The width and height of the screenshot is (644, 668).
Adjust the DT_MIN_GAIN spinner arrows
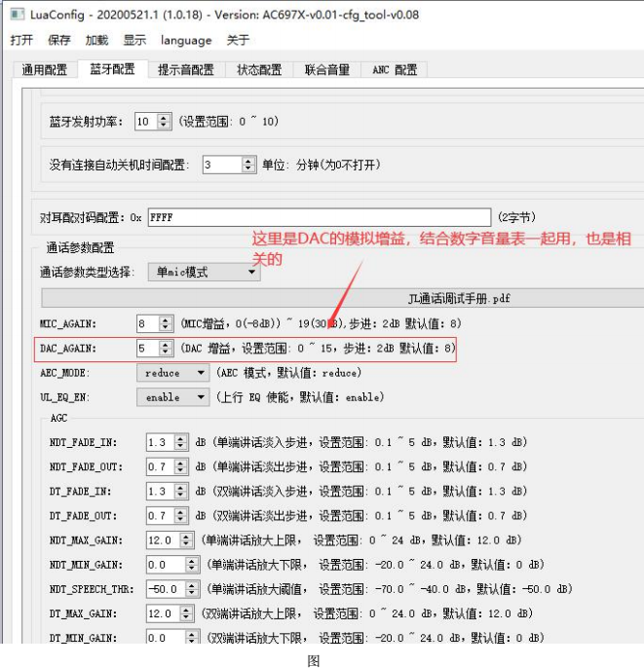(192, 637)
